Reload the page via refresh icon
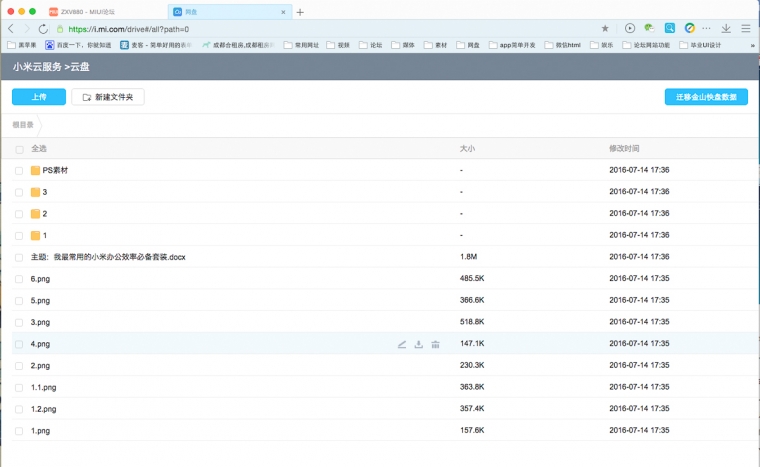 coord(43,29)
